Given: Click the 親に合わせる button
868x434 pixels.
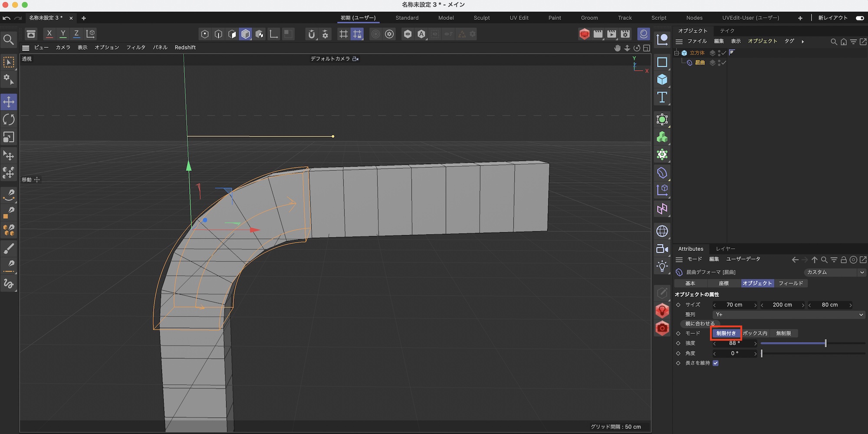Looking at the screenshot, I should [700, 324].
